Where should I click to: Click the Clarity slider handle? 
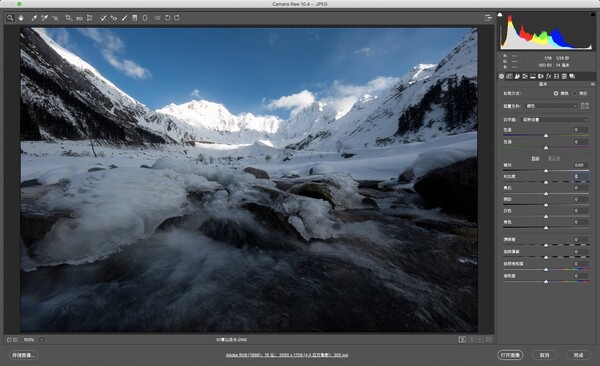pyautogui.click(x=546, y=245)
